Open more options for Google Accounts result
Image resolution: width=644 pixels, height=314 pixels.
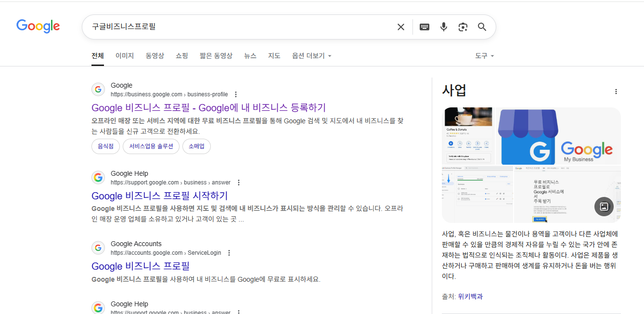[229, 253]
